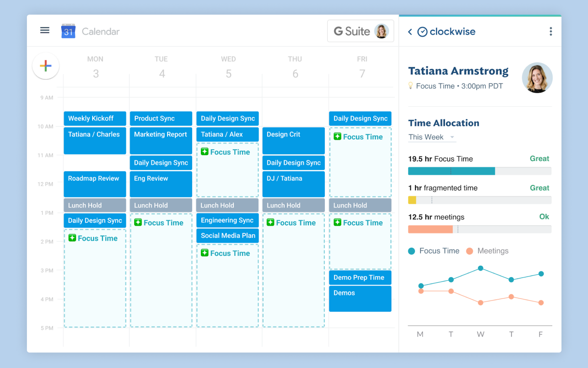Image resolution: width=588 pixels, height=368 pixels.
Task: Select Friday 7 column header
Action: (x=362, y=68)
